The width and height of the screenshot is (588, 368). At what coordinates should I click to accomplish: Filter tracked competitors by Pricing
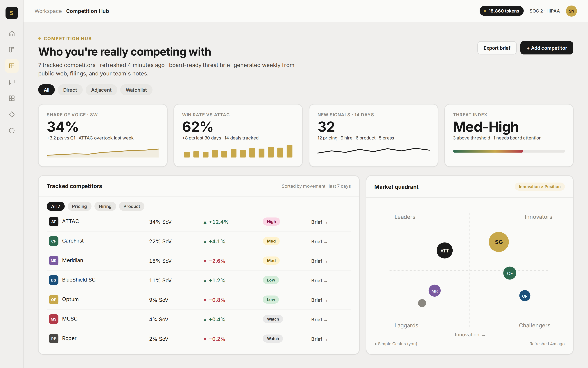[x=79, y=206]
